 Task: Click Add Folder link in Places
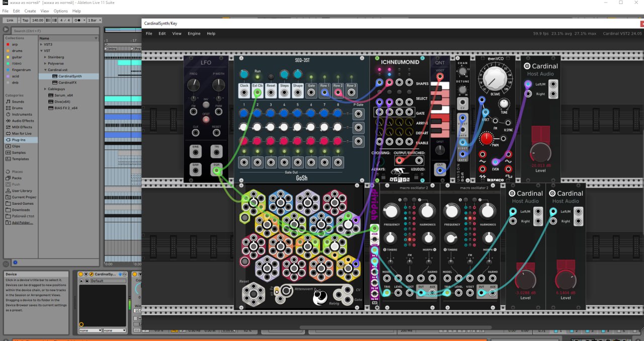click(22, 222)
